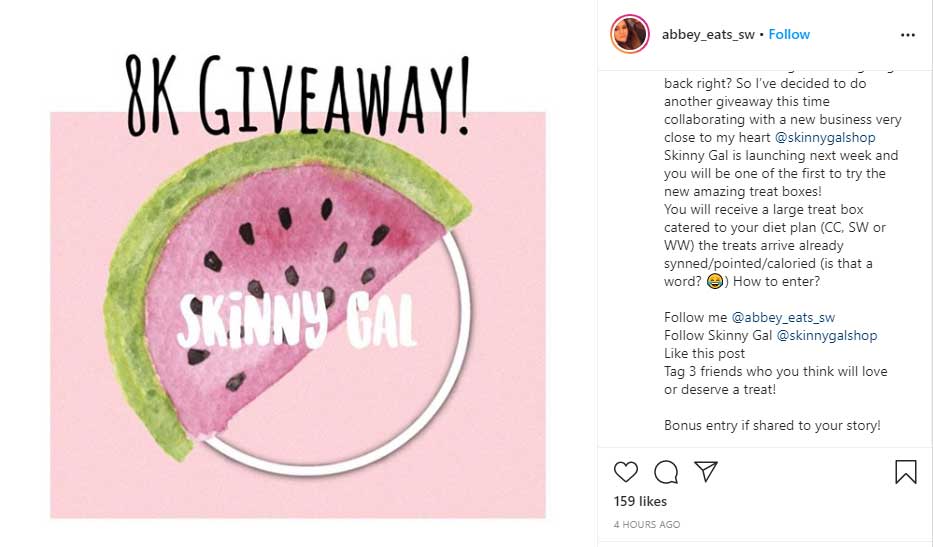933x547 pixels.
Task: Save post with the bookmark icon
Action: (906, 472)
